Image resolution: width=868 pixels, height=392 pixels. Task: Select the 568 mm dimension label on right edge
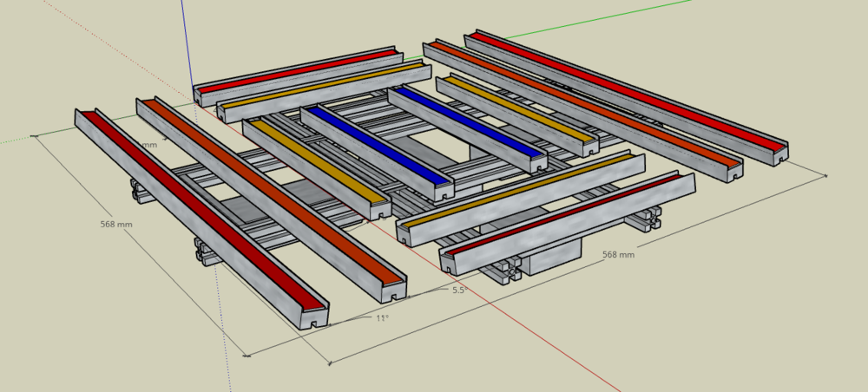(618, 254)
